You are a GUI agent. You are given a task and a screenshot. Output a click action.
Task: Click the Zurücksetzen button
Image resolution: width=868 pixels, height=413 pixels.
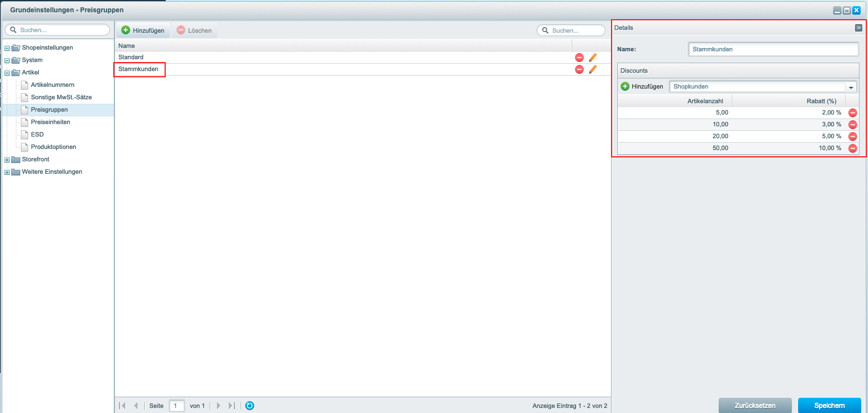click(x=755, y=405)
